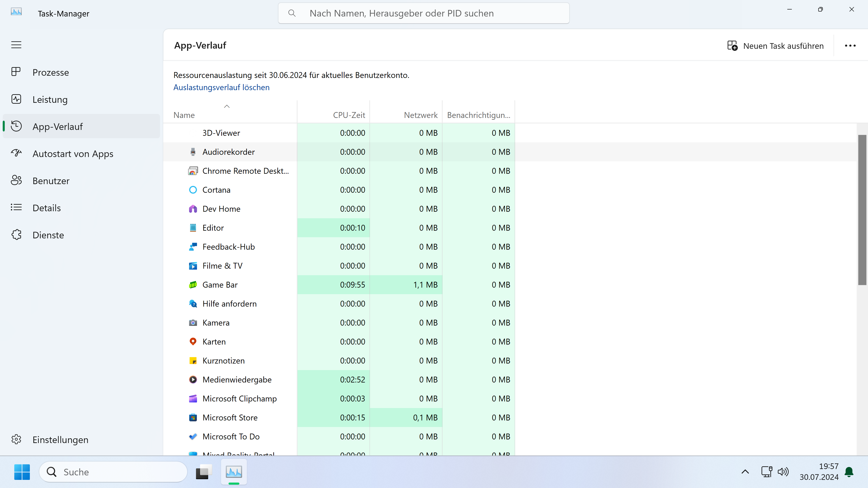Click the search field for name or PID

pos(423,14)
